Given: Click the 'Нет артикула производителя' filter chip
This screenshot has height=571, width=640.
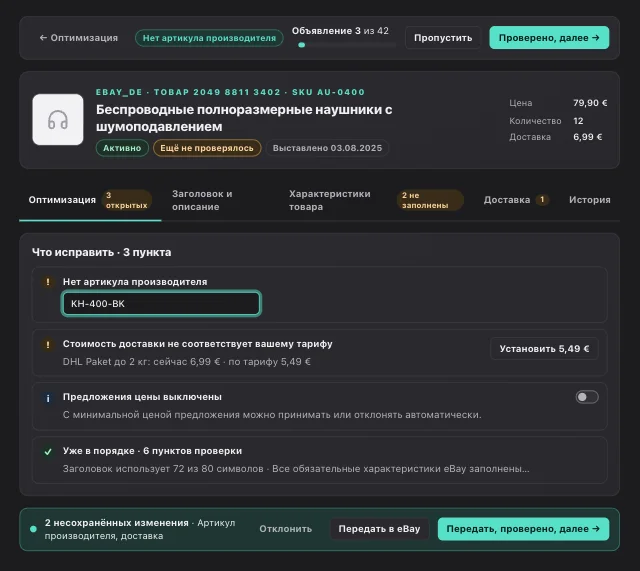Looking at the screenshot, I should (209, 38).
